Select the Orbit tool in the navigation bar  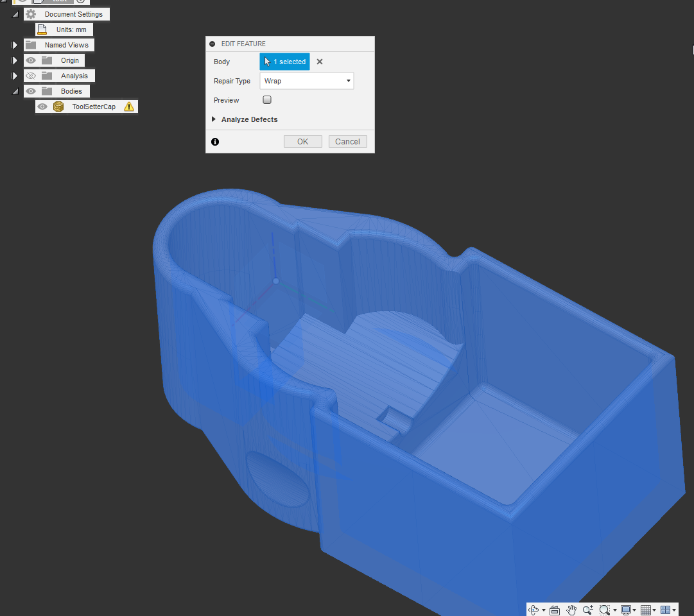point(534,610)
